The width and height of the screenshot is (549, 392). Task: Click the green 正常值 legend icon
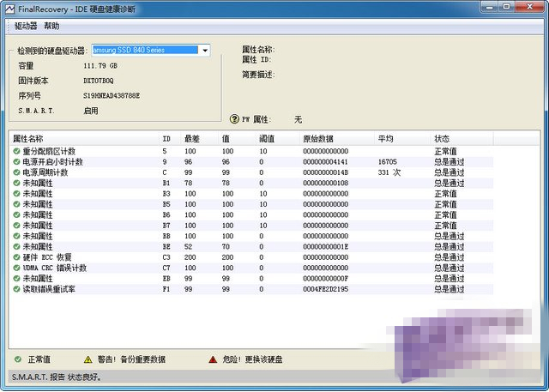[x=18, y=359]
